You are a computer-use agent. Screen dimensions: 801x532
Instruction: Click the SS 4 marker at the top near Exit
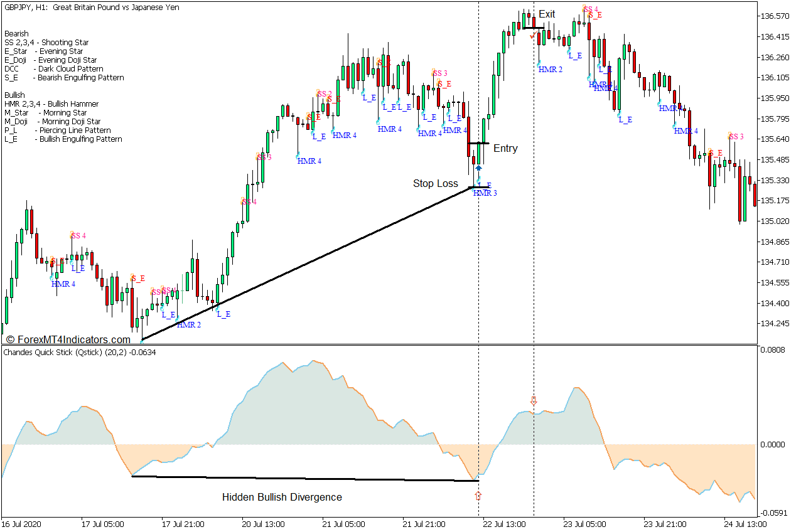[x=590, y=9]
